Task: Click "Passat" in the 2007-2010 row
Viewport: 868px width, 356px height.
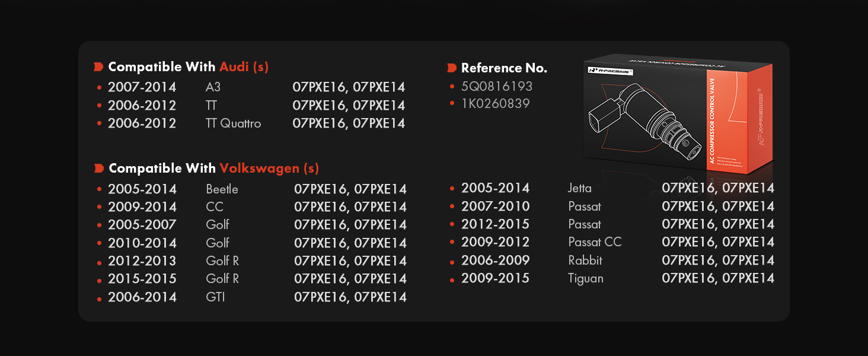Action: click(x=585, y=206)
